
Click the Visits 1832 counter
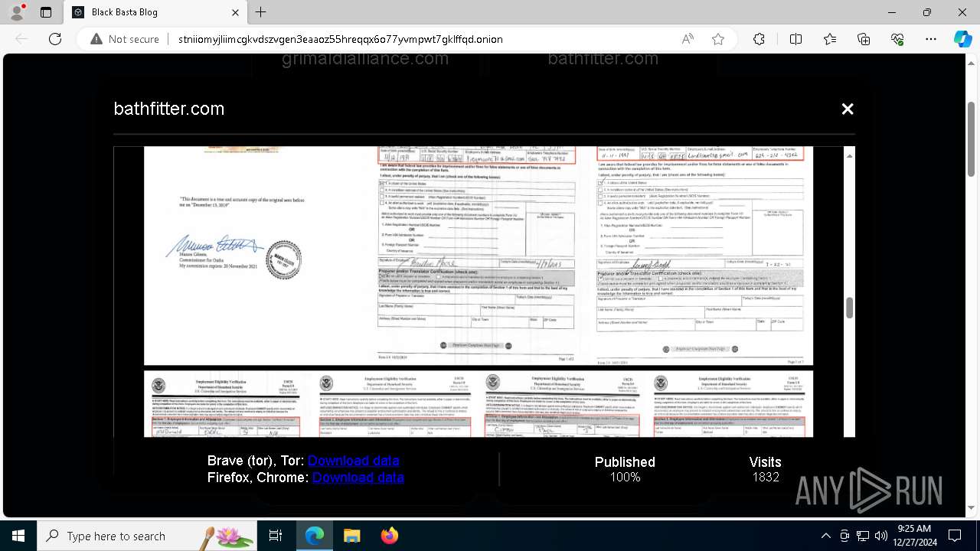[765, 469]
